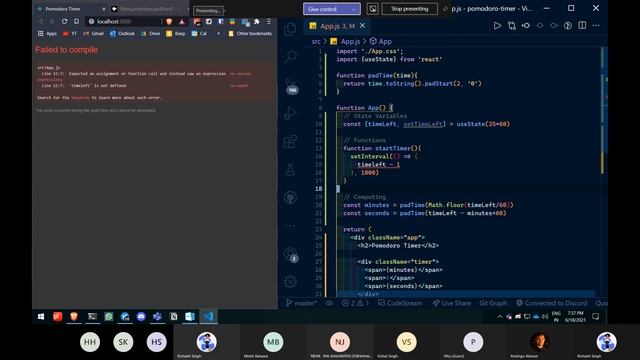
Task: Open the YT bookmark
Action: 69,33
